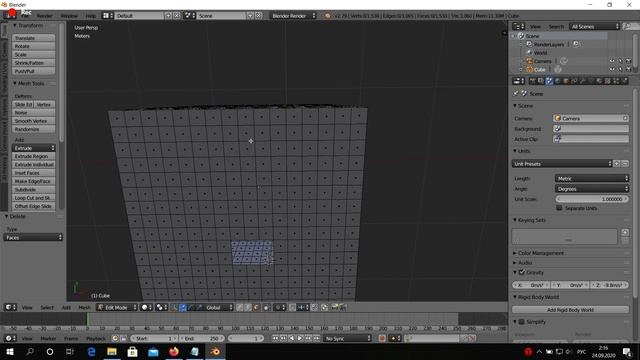
Task: Open the Window menu in top bar
Action: click(69, 16)
